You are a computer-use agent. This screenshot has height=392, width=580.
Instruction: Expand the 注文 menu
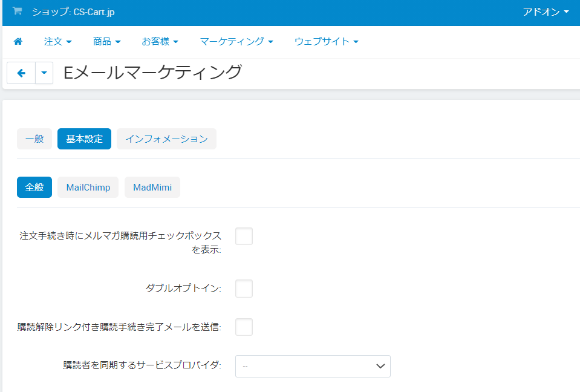[58, 42]
